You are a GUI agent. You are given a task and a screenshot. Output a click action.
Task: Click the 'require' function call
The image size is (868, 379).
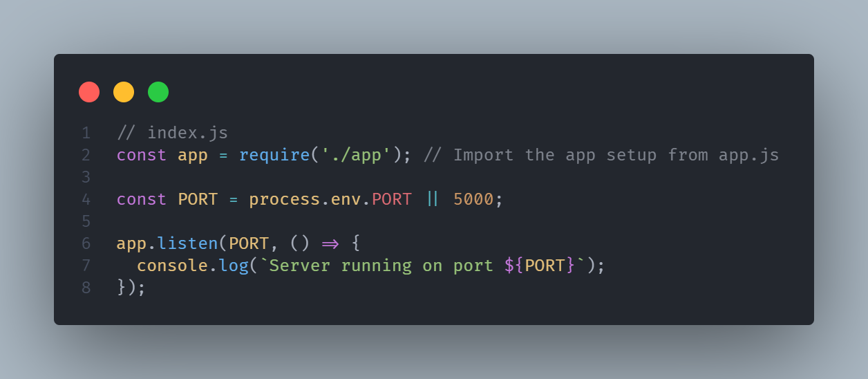pyautogui.click(x=274, y=155)
